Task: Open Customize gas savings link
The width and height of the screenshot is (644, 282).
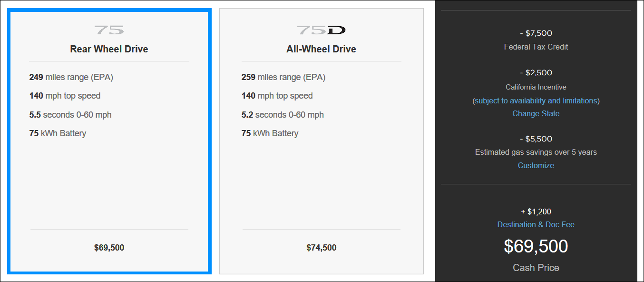Action: [536, 165]
